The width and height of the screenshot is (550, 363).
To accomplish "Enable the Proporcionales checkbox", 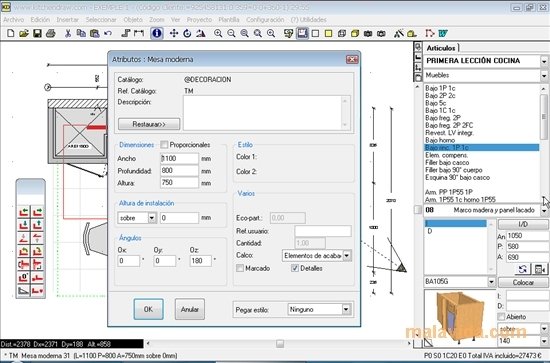I will click(x=164, y=144).
